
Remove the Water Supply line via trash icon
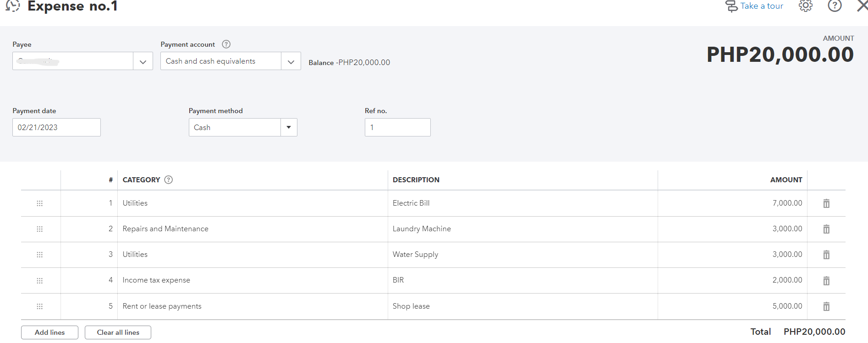point(826,255)
